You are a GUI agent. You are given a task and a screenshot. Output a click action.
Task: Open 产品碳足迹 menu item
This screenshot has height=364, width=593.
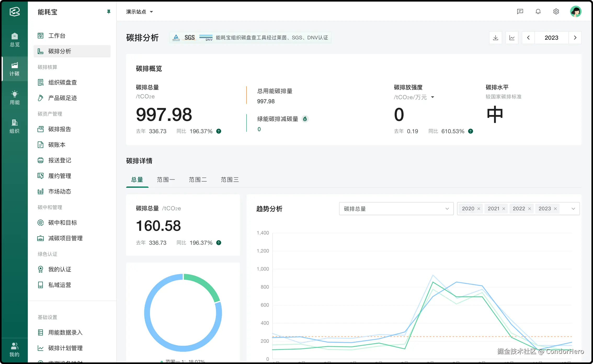[72, 98]
